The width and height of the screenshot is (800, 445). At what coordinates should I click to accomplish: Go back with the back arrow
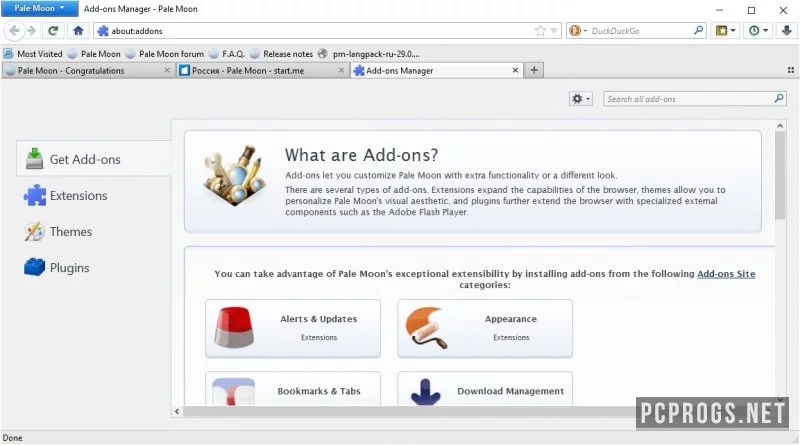(x=14, y=31)
